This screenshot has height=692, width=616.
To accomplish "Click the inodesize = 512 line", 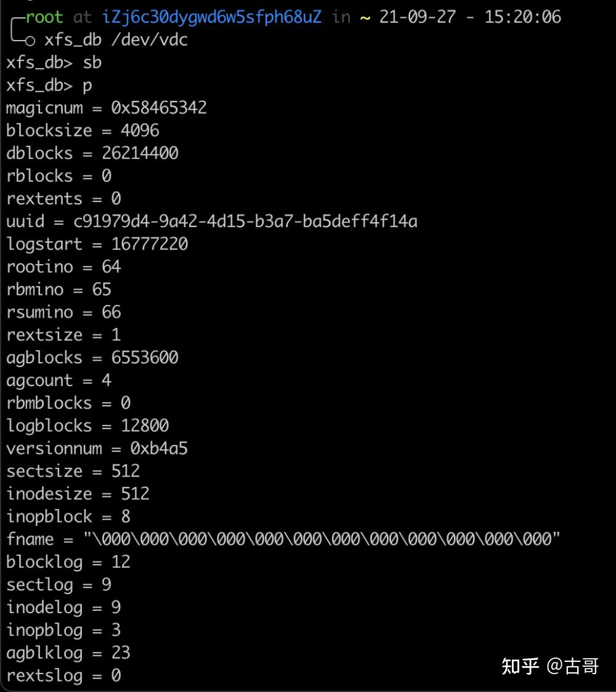I will (78, 494).
